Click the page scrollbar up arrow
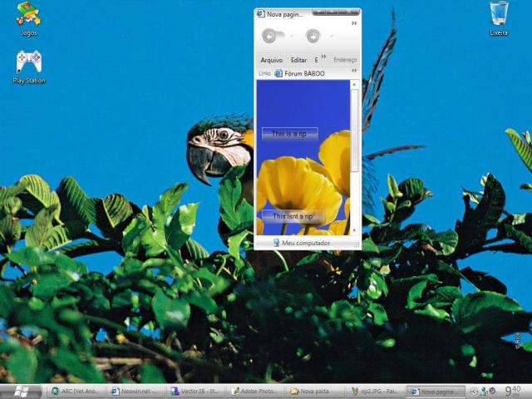The width and height of the screenshot is (532, 399). [x=354, y=84]
